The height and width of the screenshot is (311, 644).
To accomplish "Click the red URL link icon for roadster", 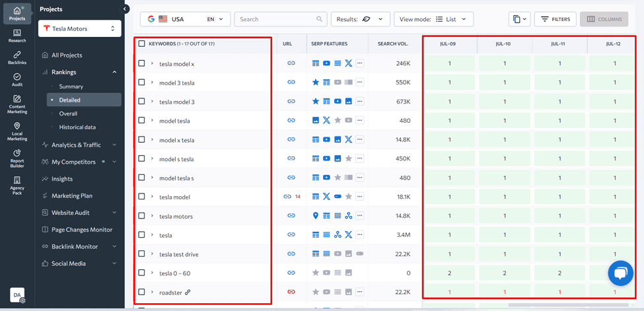I will coord(291,292).
